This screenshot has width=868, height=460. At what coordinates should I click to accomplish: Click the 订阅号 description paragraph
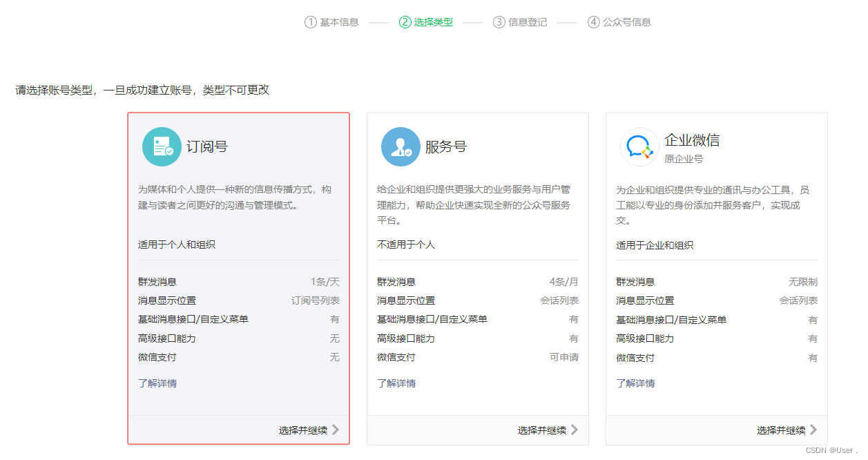[x=235, y=197]
